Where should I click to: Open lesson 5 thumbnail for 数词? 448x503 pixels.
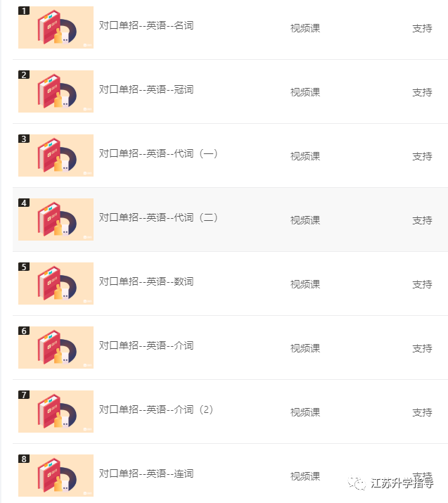56,284
